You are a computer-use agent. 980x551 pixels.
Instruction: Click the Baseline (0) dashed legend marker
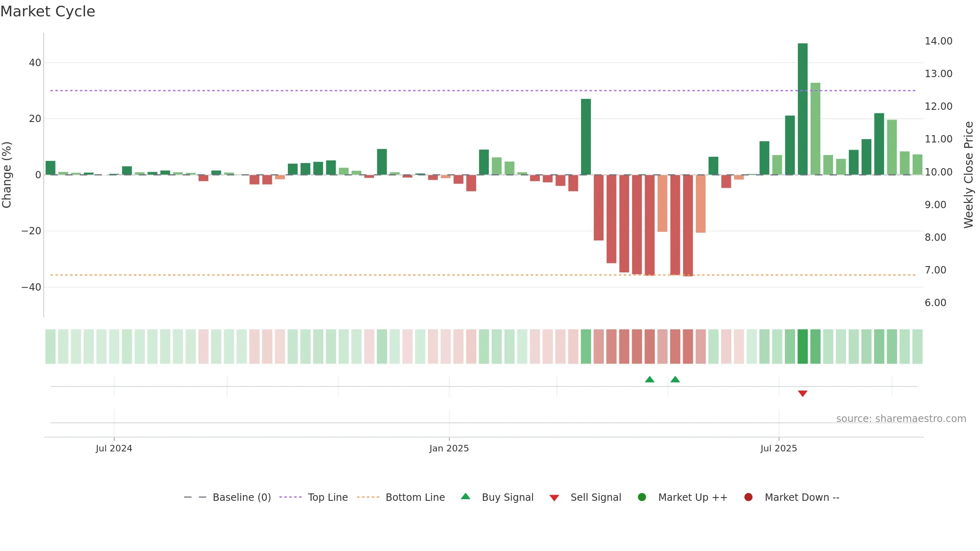click(x=195, y=497)
